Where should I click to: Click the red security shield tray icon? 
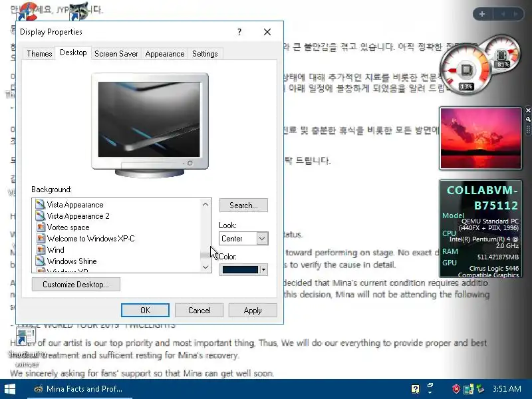(456, 389)
